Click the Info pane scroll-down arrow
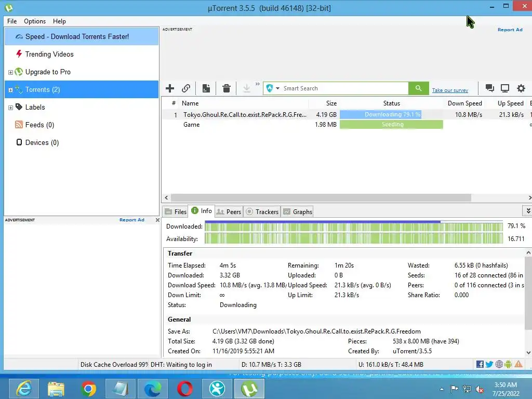The image size is (532, 399). [528, 353]
